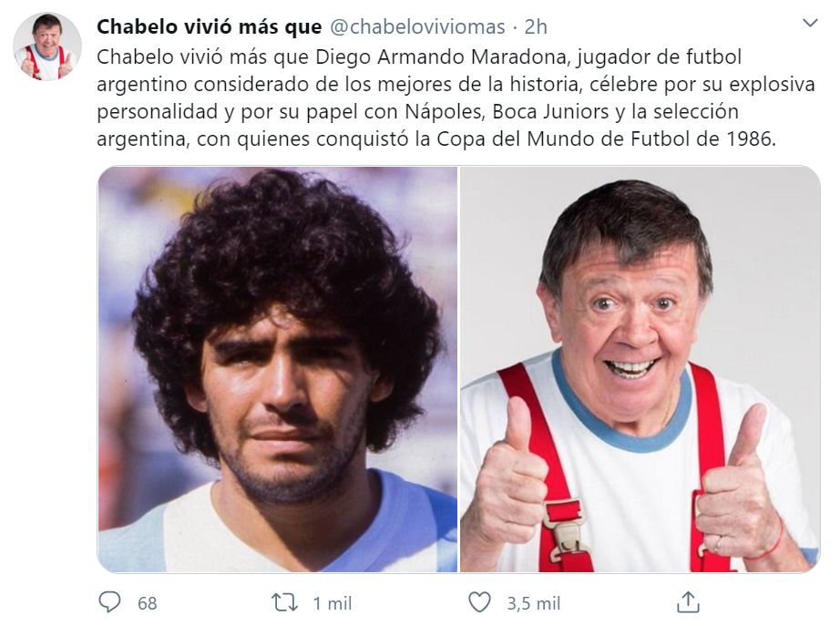Screen dimensions: 840x626
Task: Visit the @chabeloviviomas handle link
Action: click(x=417, y=26)
